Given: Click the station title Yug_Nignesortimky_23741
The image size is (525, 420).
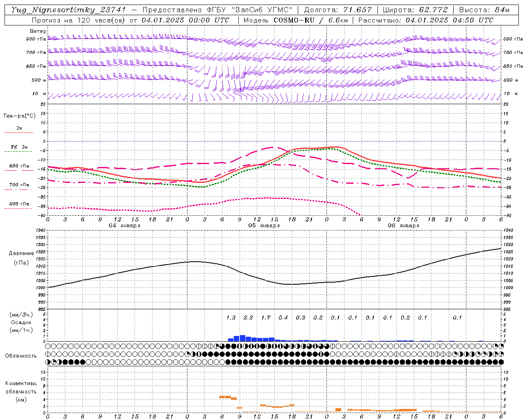Looking at the screenshot, I should pyautogui.click(x=68, y=10).
